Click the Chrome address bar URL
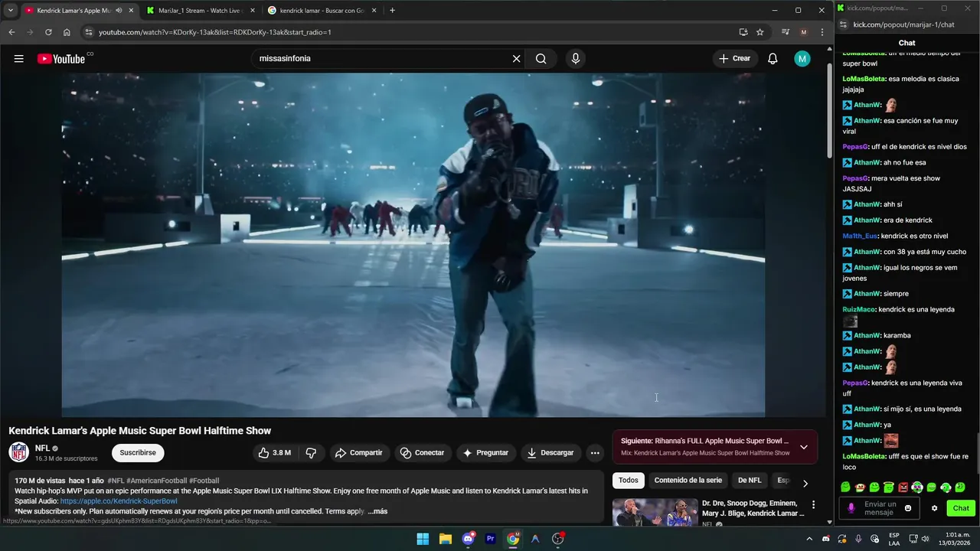This screenshot has height=551, width=980. [215, 32]
